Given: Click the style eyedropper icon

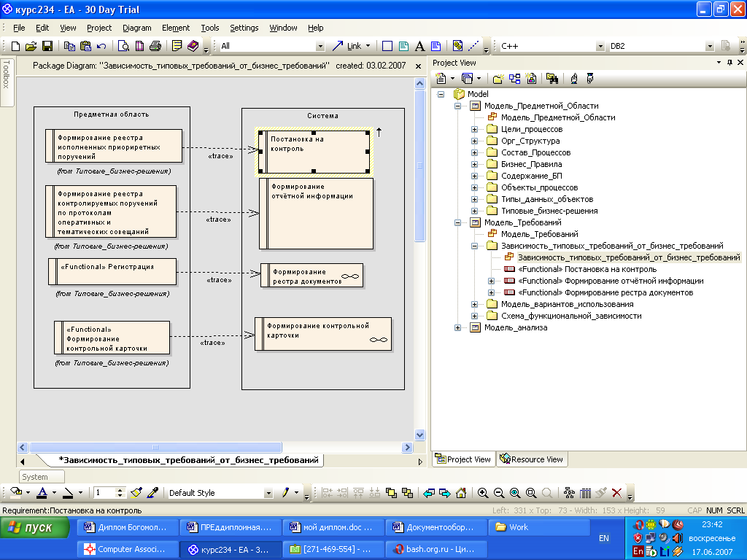Looking at the screenshot, I should coord(152,493).
